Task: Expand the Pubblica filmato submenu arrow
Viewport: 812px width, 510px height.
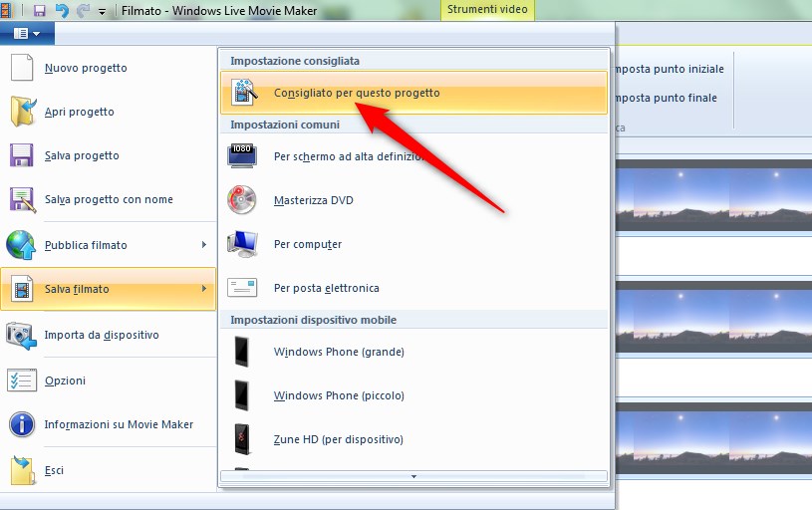Action: (204, 244)
